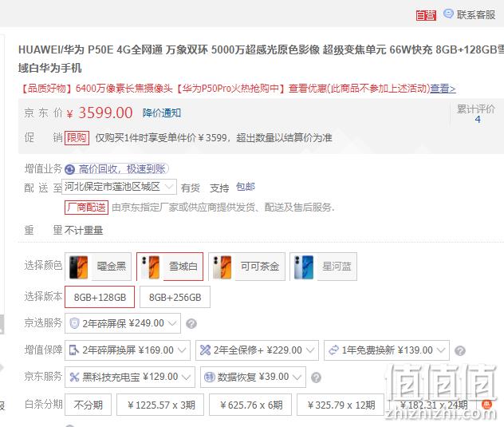Click the 联系客服 chat icon

point(448,14)
